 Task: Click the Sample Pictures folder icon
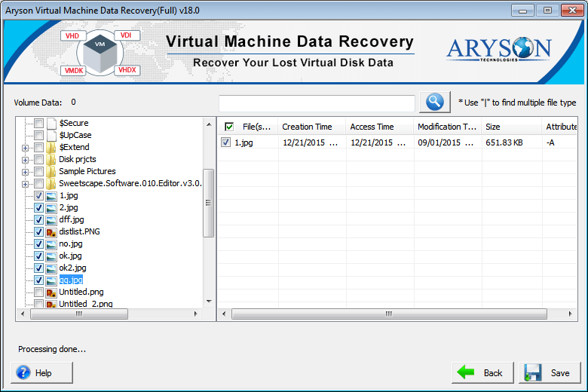pyautogui.click(x=51, y=171)
